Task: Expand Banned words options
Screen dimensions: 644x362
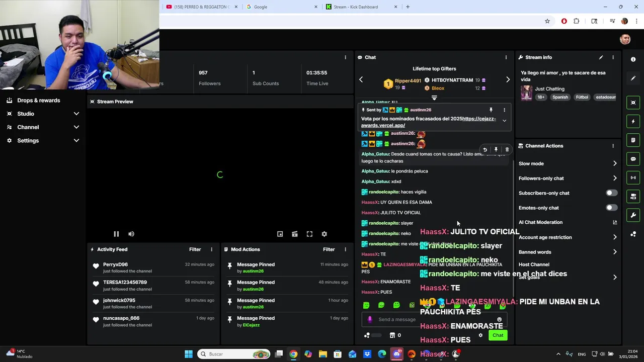Action: point(615,252)
